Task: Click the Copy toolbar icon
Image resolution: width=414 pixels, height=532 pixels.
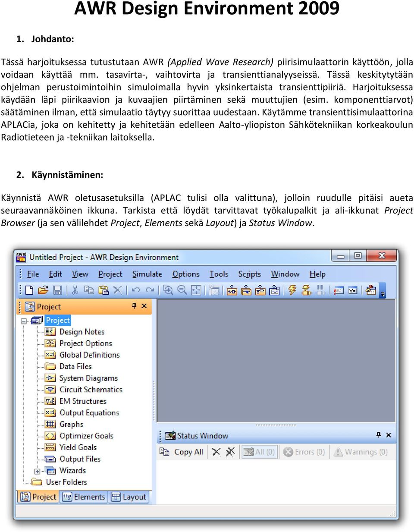Action: point(89,290)
